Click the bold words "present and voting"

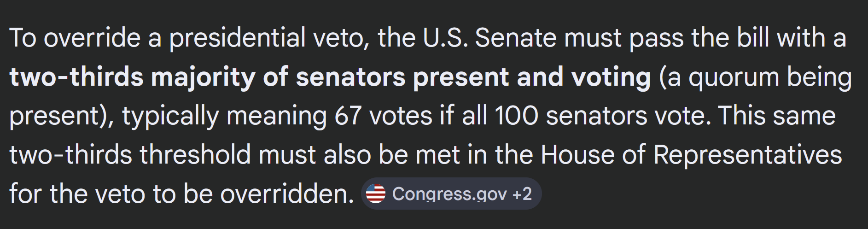pyautogui.click(x=532, y=77)
